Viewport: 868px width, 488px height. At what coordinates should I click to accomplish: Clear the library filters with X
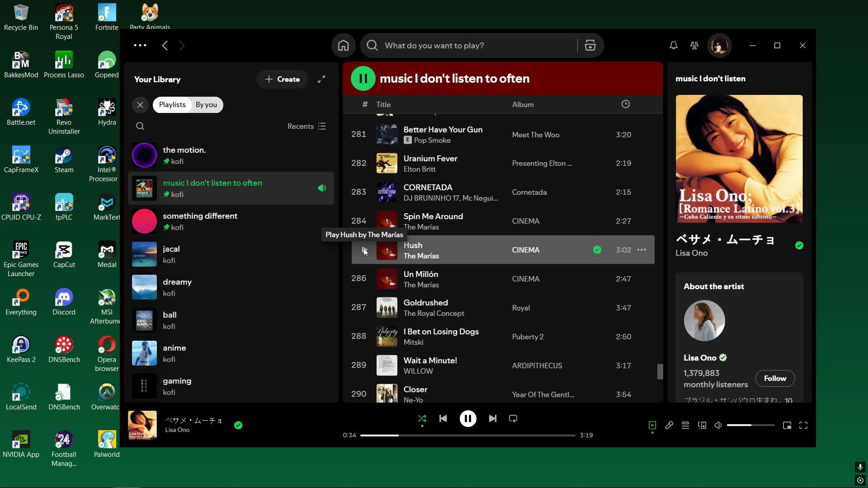[140, 105]
